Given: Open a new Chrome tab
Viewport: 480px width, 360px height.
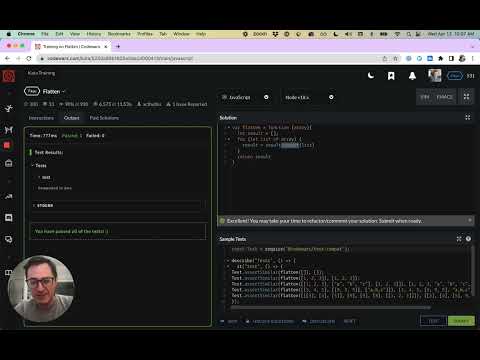Looking at the screenshot, I should pyautogui.click(x=118, y=46).
